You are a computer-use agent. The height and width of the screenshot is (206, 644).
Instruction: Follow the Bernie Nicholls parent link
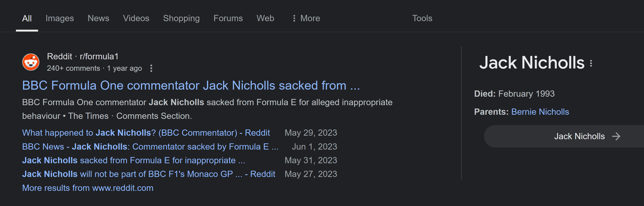pyautogui.click(x=540, y=112)
